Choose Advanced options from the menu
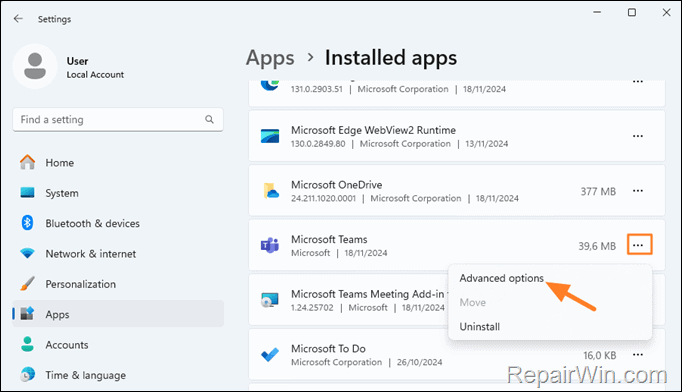682x392 pixels. coord(501,278)
